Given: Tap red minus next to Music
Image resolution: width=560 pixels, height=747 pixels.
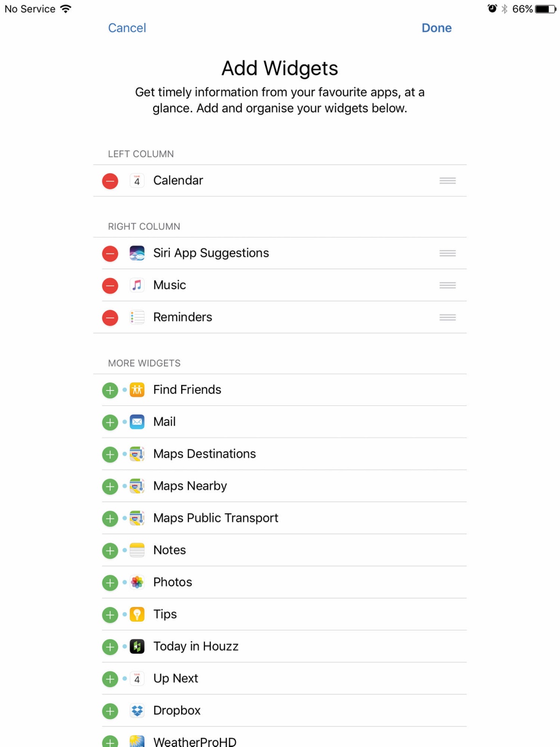Looking at the screenshot, I should point(110,286).
